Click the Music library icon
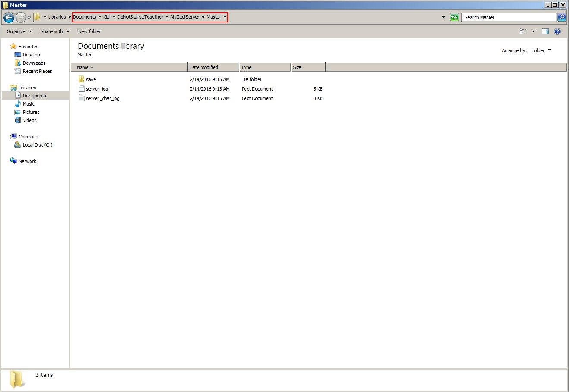The height and width of the screenshot is (392, 569). pyautogui.click(x=18, y=104)
